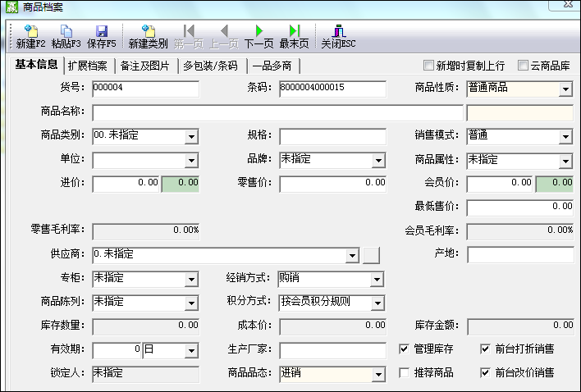Expand the 商品陈列 dropdown

[191, 303]
